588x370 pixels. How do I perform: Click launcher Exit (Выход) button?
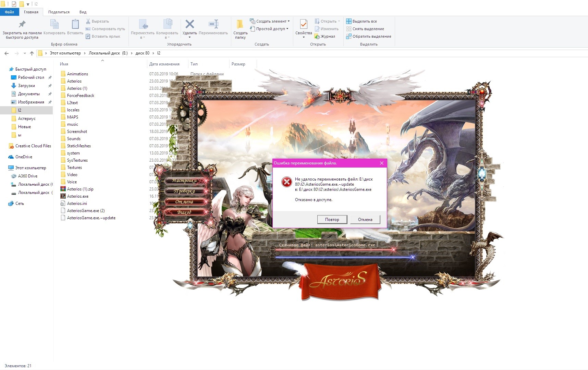pyautogui.click(x=185, y=212)
